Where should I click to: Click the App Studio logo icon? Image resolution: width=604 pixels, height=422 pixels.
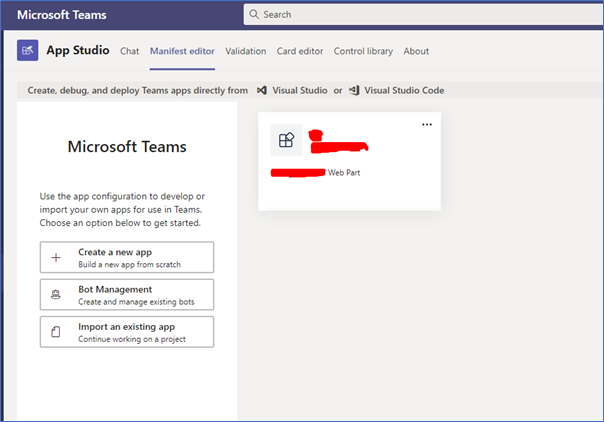pos(27,50)
